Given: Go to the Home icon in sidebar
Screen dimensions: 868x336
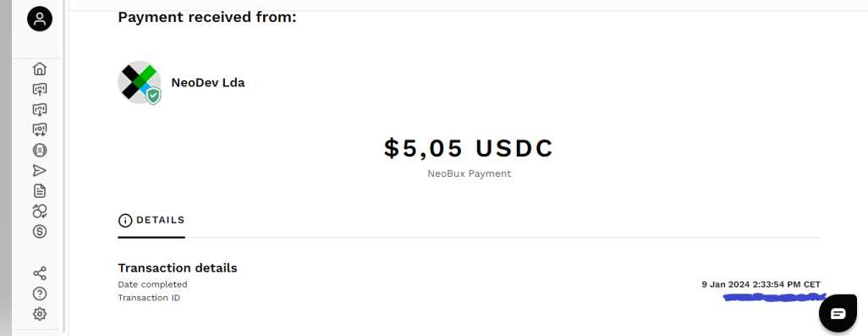Looking at the screenshot, I should [x=40, y=69].
